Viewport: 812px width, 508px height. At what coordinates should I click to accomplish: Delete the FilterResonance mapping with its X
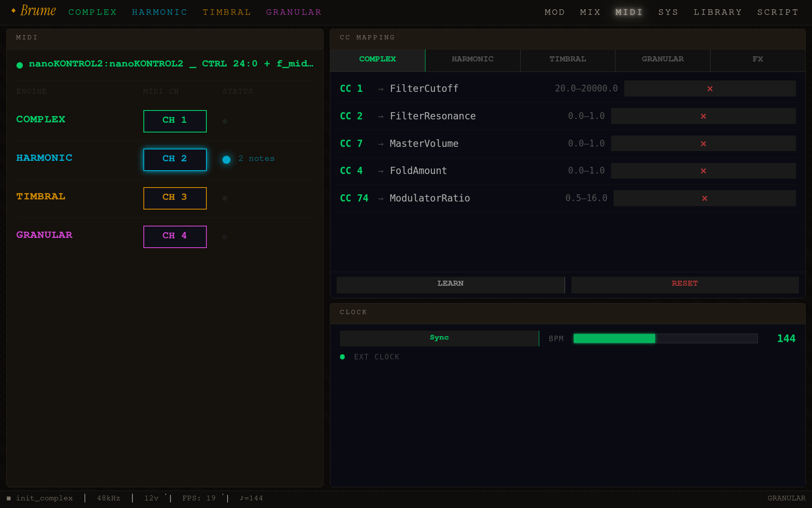[x=703, y=116]
